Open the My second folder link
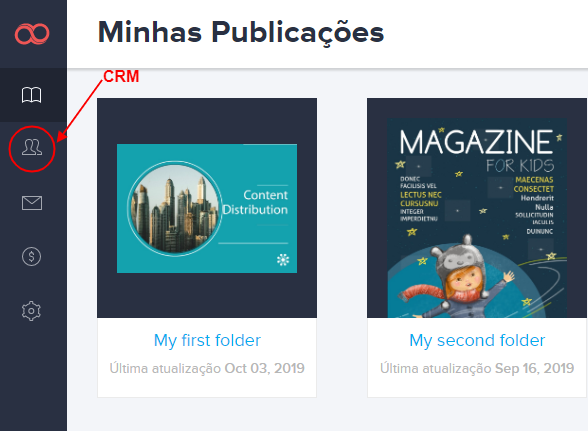The height and width of the screenshot is (431, 588). pyautogui.click(x=477, y=341)
